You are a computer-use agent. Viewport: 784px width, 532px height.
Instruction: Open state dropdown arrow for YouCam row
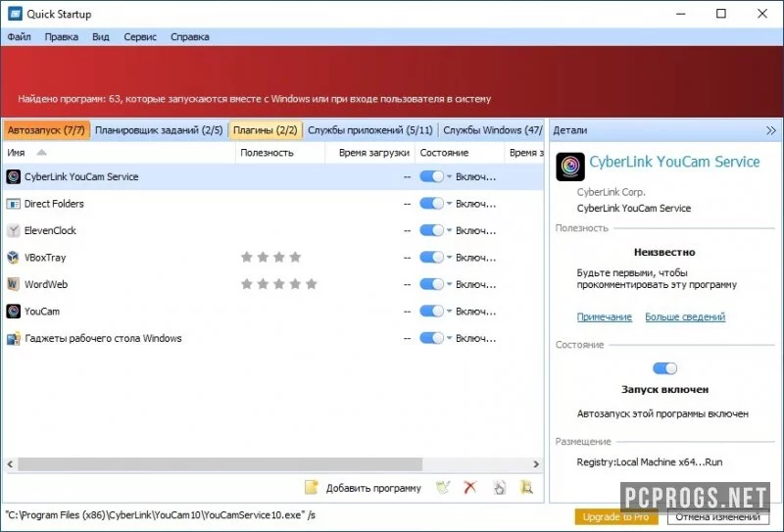pyautogui.click(x=449, y=311)
